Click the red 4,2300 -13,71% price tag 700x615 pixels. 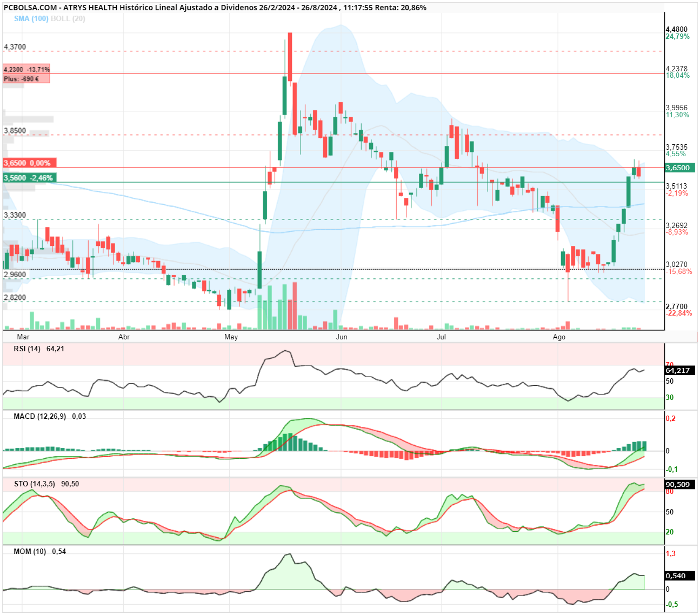(x=26, y=70)
